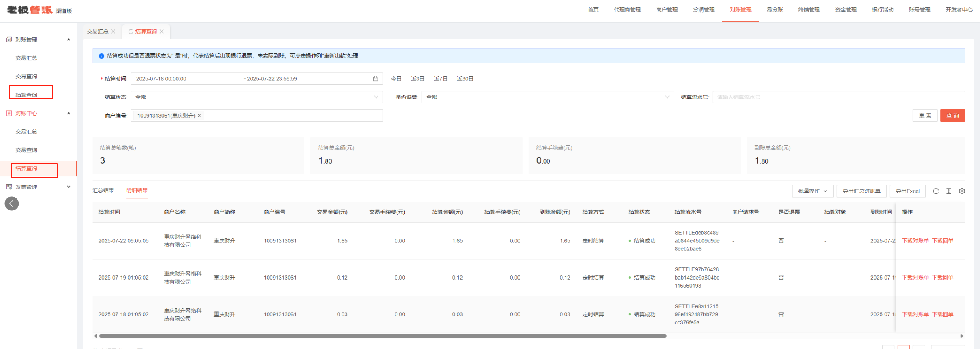Click the settlement start date 2025-07-18 00:00:00
980x349 pixels.
click(161, 79)
